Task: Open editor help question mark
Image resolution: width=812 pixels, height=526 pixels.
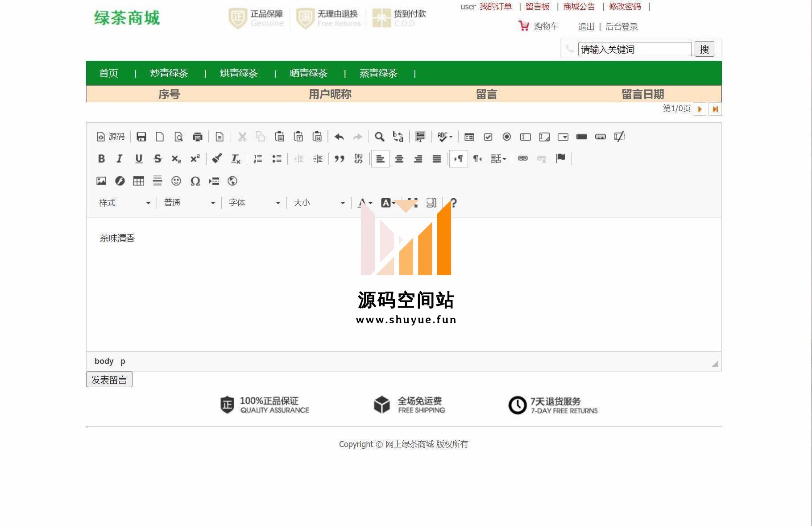Action: [x=453, y=203]
